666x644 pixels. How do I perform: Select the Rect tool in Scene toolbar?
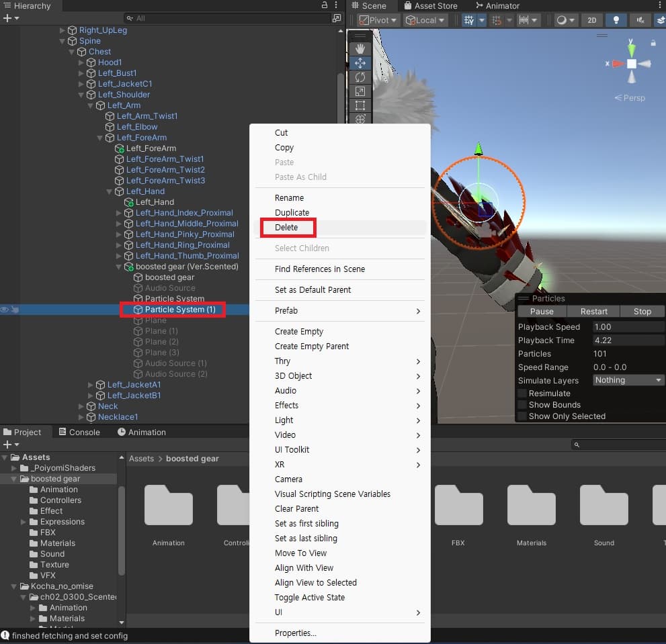(x=360, y=105)
